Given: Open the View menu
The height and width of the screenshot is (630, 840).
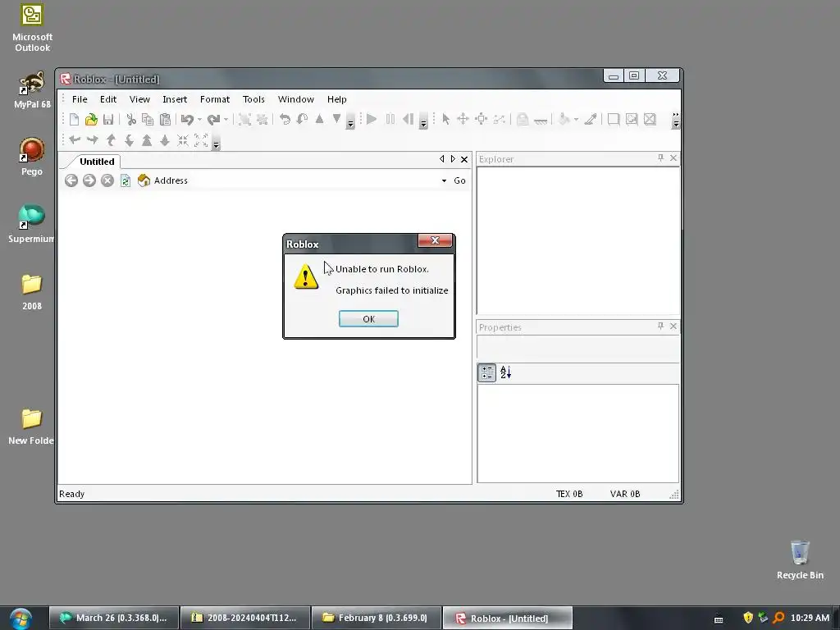Looking at the screenshot, I should click(x=139, y=99).
